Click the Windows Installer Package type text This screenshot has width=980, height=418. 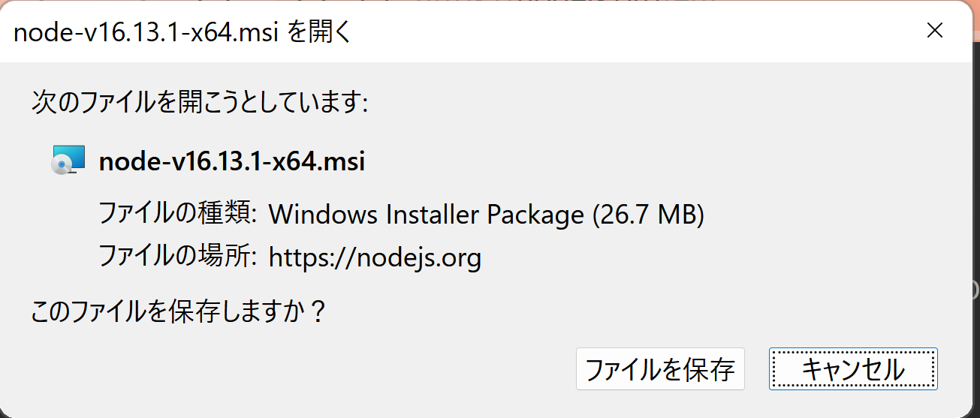click(426, 215)
